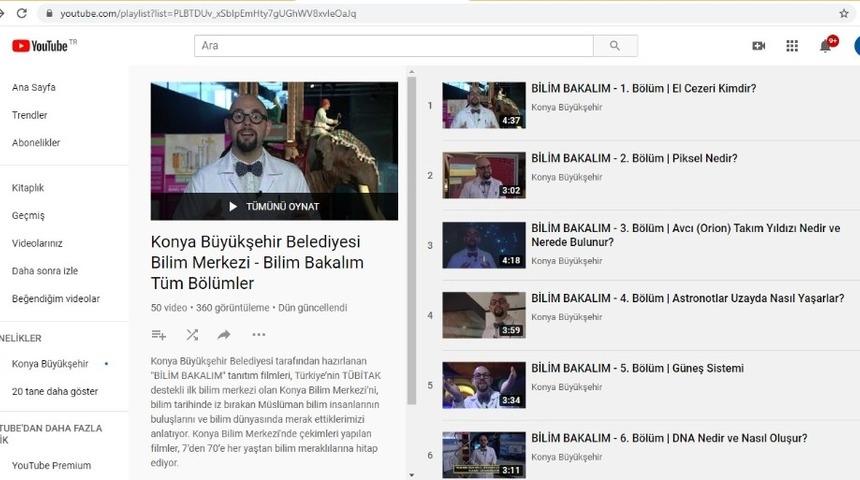Open title 2. Bölüm | Piksel Nedir?
Viewport: 860px width, 480px height.
(634, 158)
